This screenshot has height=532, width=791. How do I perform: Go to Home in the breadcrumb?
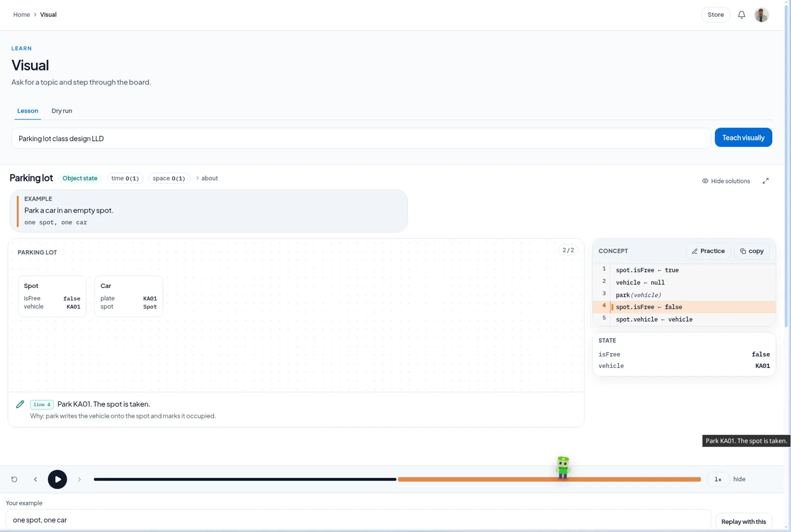pyautogui.click(x=22, y=15)
